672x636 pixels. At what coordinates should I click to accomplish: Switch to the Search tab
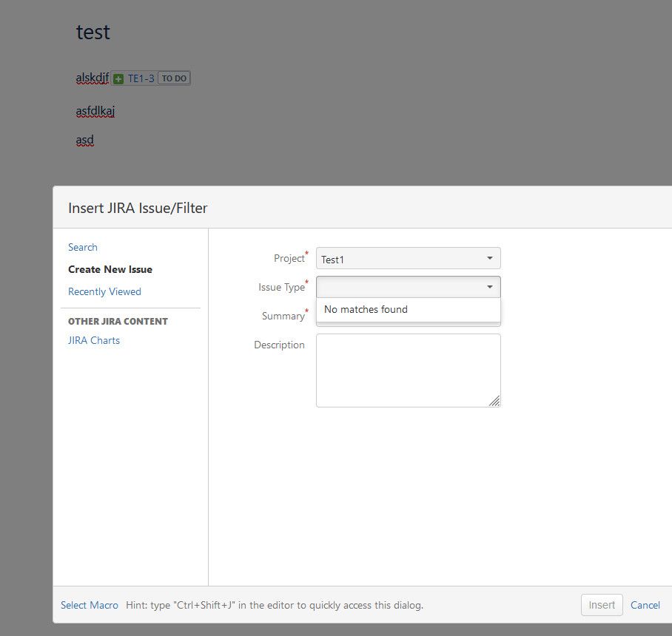pyautogui.click(x=83, y=247)
